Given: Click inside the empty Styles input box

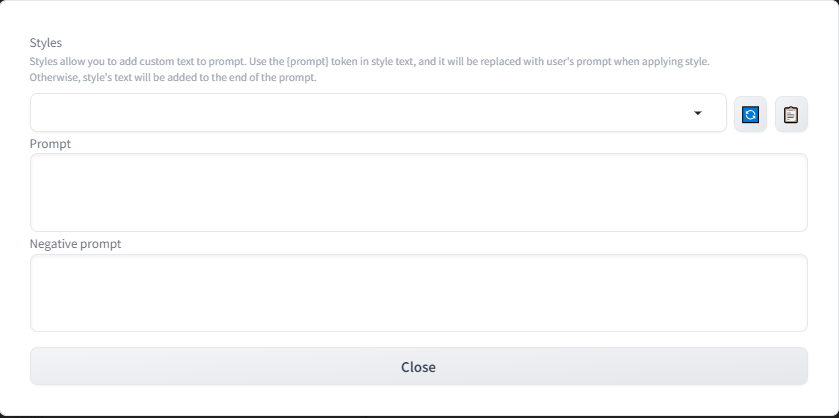Looking at the screenshot, I should click(x=359, y=112).
